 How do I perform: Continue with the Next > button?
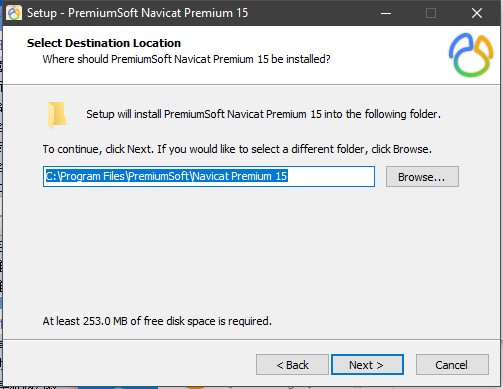tap(367, 365)
